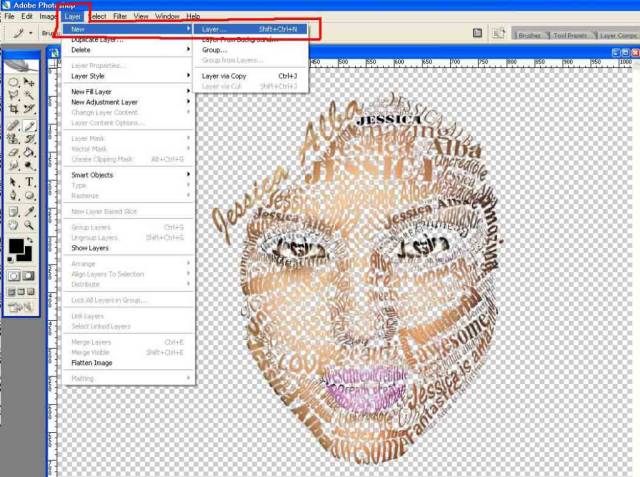Screen dimensions: 640x477
Task: Choose Duplicate Layer... menu item
Action: [x=128, y=40]
